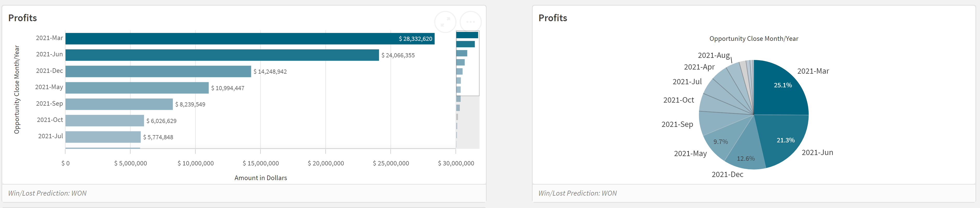Click the 2021-Oct label next to the pie

[679, 100]
